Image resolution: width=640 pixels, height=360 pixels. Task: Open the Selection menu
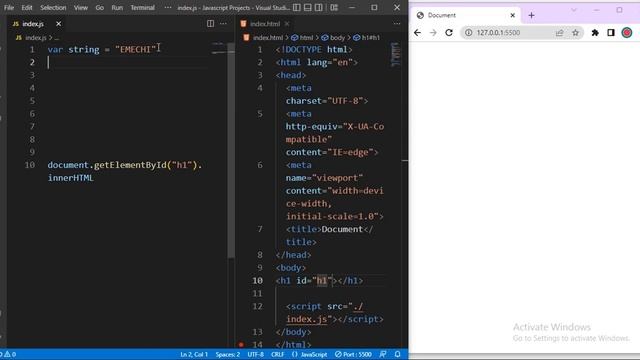coord(53,8)
